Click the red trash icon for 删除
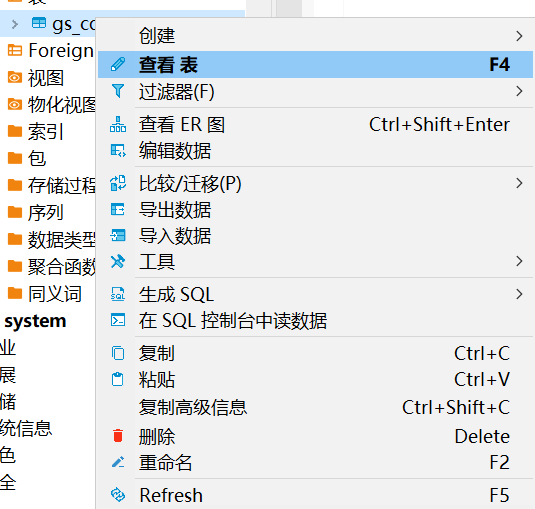This screenshot has height=509, width=535. 118,436
